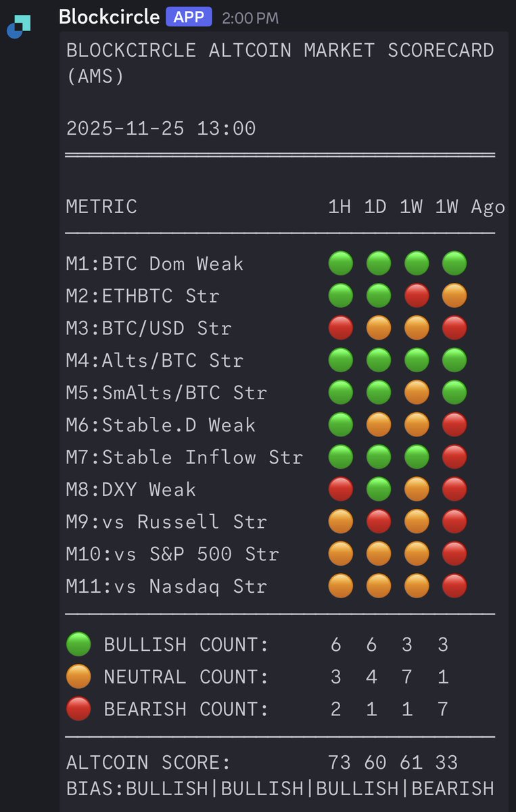Click the orange circle beside NEUTRAL COUNT
This screenshot has width=516, height=812.
[x=78, y=677]
